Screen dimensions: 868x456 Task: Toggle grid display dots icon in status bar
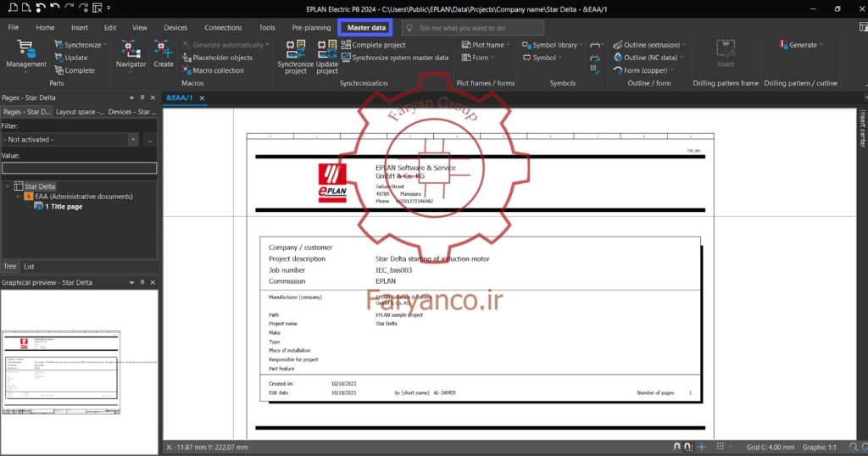721,447
